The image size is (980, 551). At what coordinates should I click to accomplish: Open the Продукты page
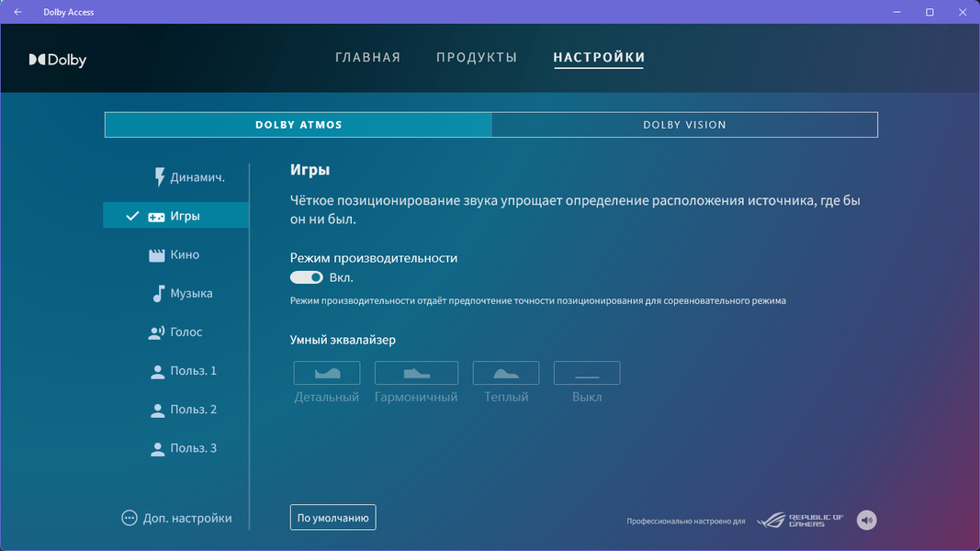pos(477,58)
